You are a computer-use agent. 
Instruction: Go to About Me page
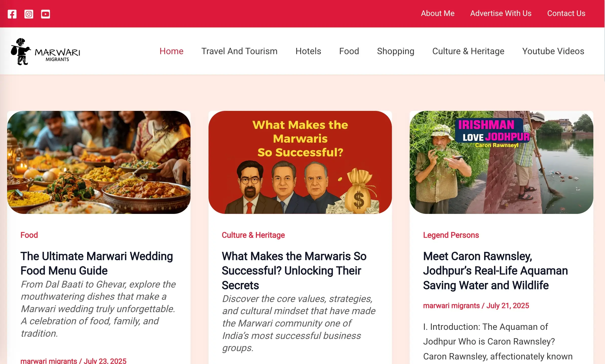(438, 13)
